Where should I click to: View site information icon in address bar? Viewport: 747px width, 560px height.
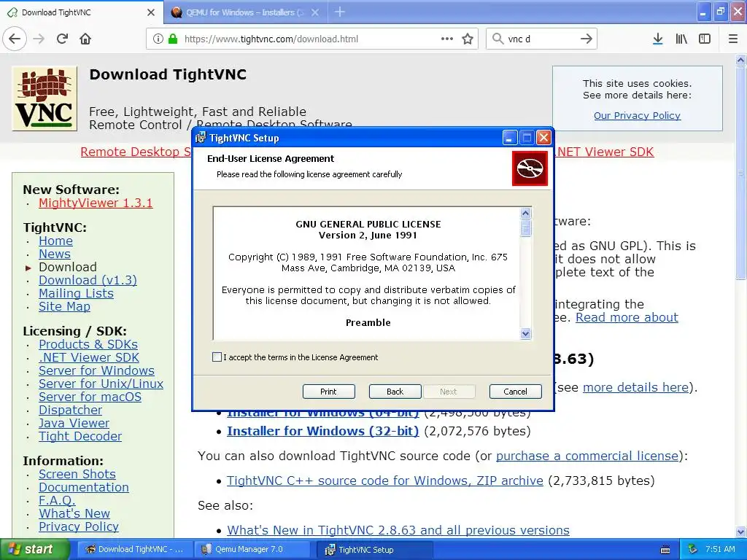coord(158,39)
